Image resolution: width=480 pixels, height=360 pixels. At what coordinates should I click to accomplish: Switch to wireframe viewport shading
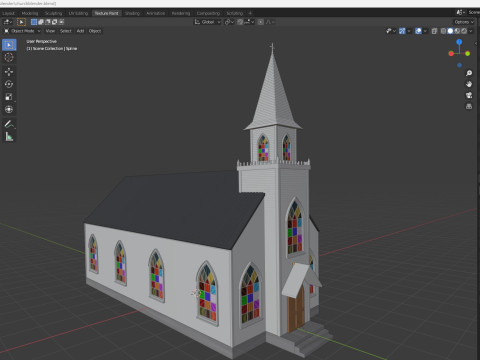coord(443,31)
